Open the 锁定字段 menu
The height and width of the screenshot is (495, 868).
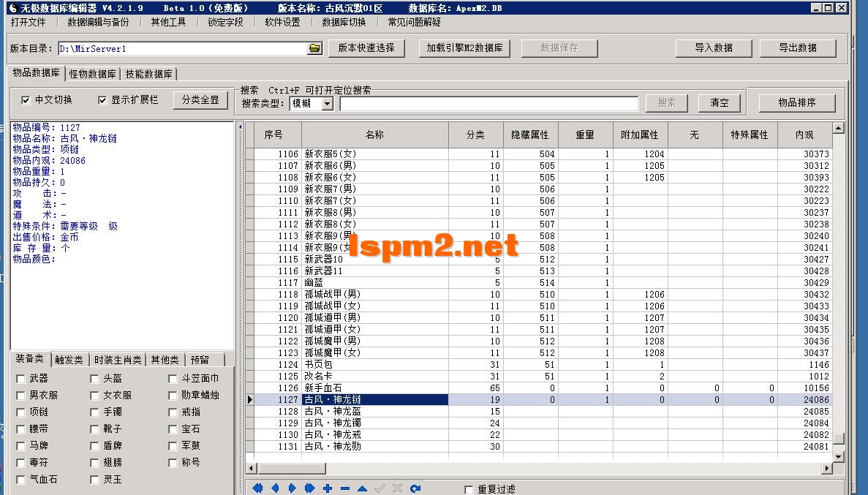click(225, 22)
